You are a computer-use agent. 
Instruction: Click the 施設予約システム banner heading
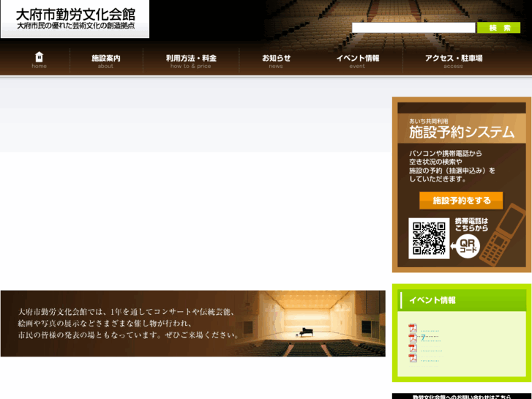pyautogui.click(x=462, y=132)
